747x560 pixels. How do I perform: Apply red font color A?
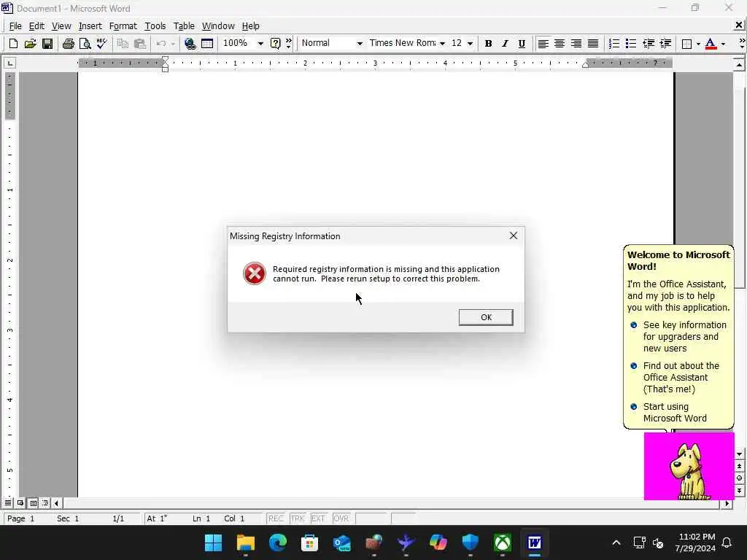pyautogui.click(x=711, y=44)
